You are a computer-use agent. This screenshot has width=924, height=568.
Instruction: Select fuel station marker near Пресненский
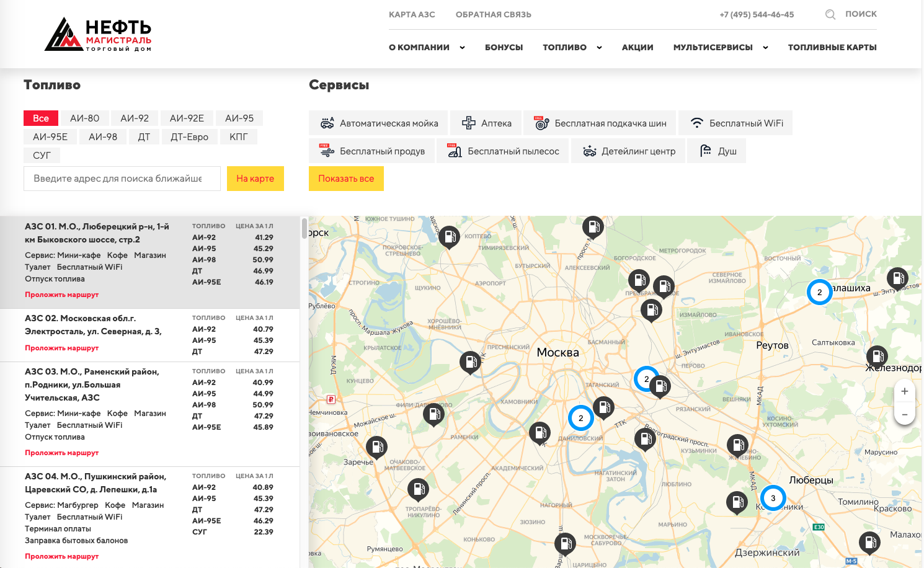pyautogui.click(x=470, y=362)
